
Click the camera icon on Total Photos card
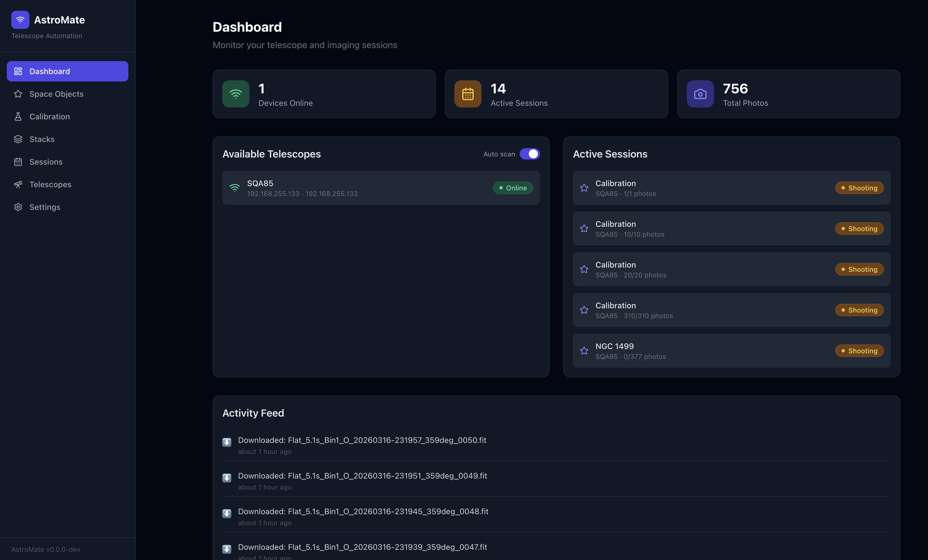pos(700,94)
